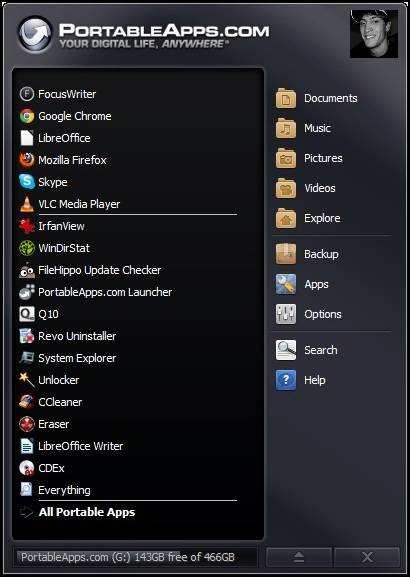Choose the Backup menu label
The image size is (410, 577).
[321, 254]
